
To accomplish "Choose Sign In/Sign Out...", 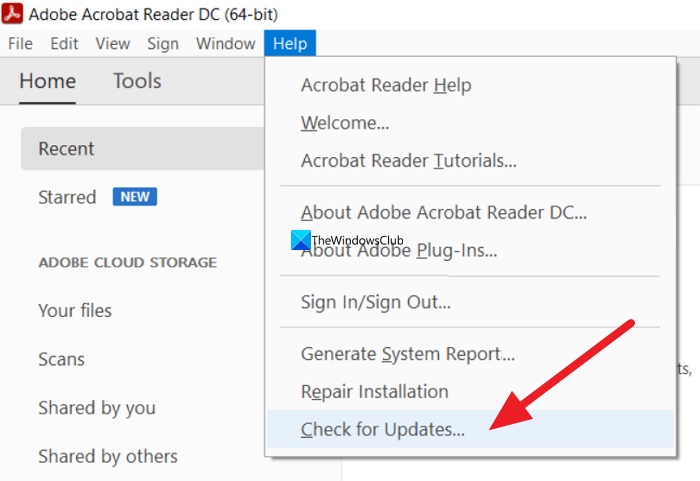I will point(471,302).
